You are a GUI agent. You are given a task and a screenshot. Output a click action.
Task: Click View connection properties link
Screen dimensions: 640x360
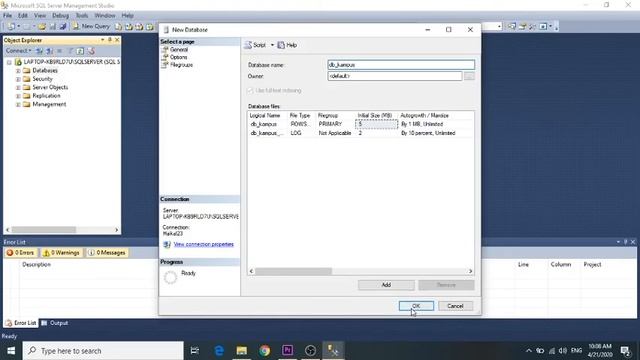coord(204,244)
